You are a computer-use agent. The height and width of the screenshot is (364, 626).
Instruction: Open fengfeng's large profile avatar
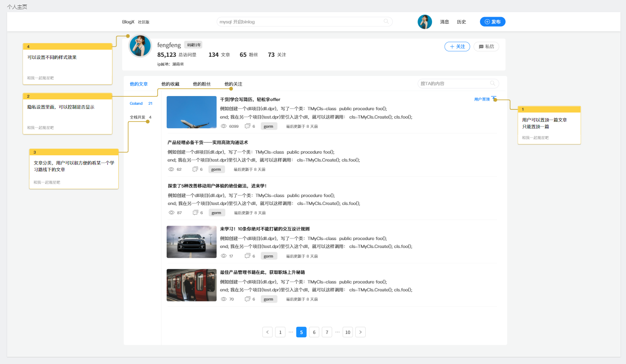pyautogui.click(x=140, y=46)
